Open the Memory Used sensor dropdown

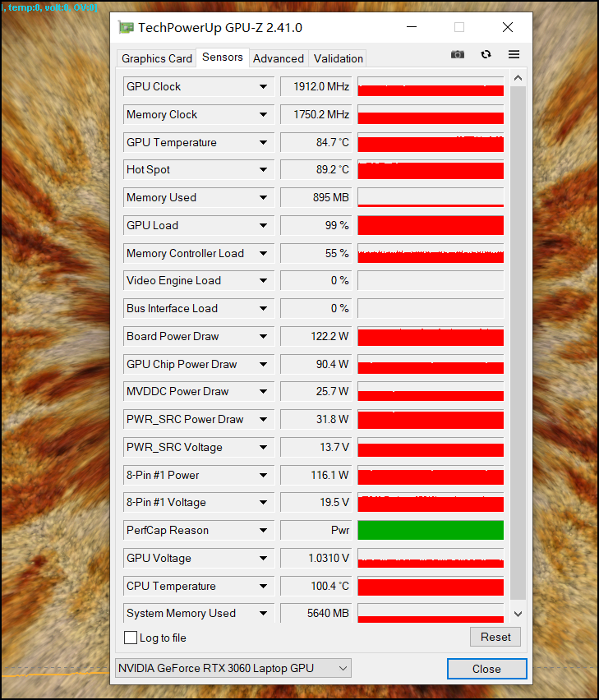[263, 197]
